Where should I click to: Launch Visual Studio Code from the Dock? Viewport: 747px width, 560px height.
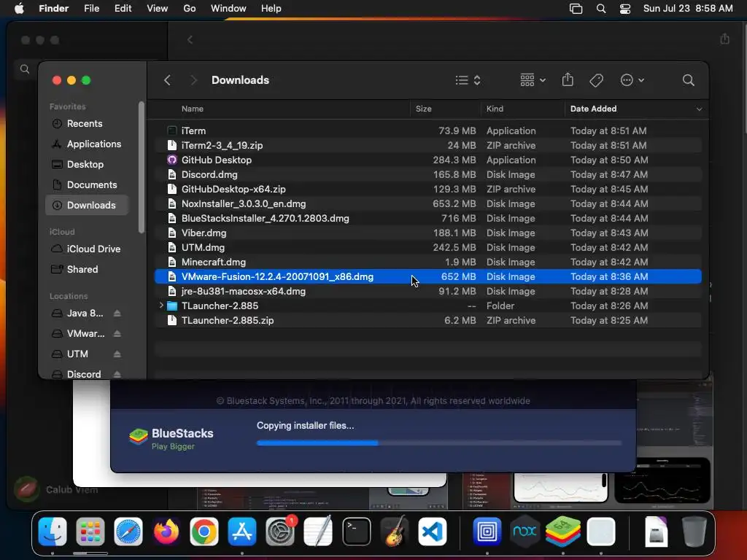433,532
